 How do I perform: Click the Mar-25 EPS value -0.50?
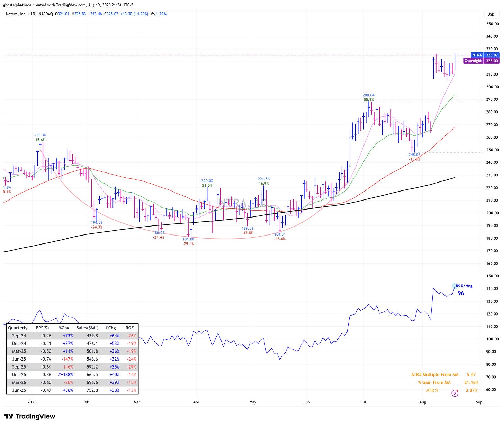[x=46, y=351]
